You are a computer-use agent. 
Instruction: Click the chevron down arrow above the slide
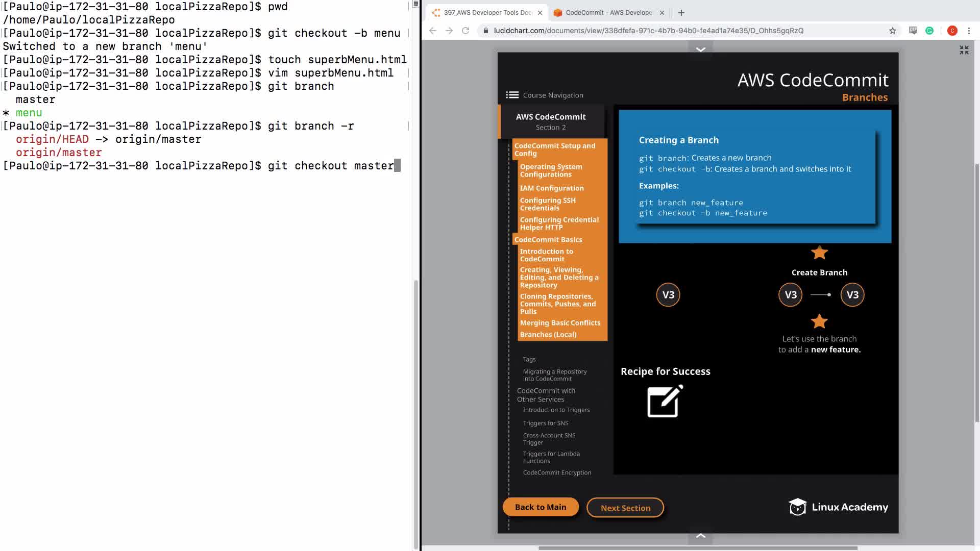[x=700, y=49]
